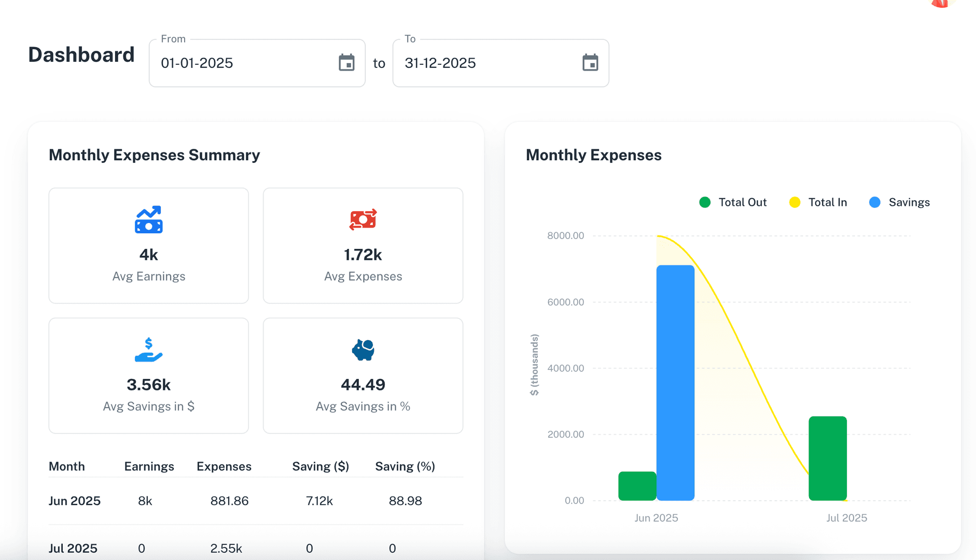The height and width of the screenshot is (560, 976).
Task: Click the green Total Out legend dot
Action: tap(705, 202)
